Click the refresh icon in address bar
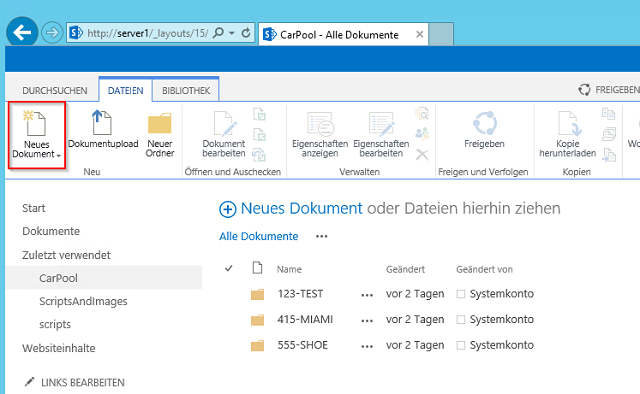The width and height of the screenshot is (640, 394). [246, 33]
